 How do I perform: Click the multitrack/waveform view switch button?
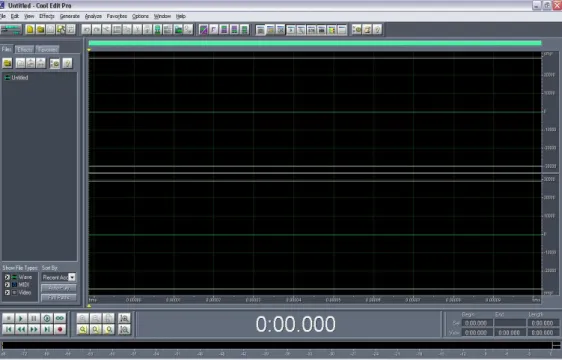click(11, 29)
